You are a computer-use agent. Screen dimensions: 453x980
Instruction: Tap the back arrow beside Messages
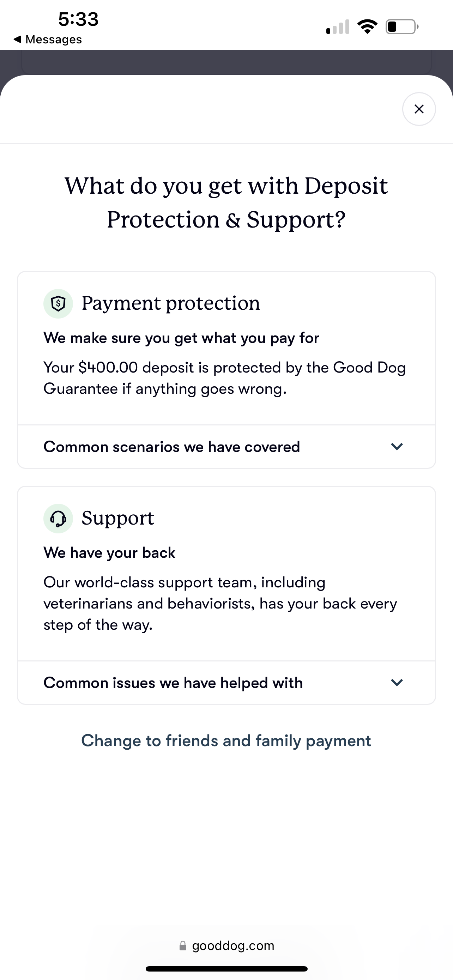[x=17, y=39]
